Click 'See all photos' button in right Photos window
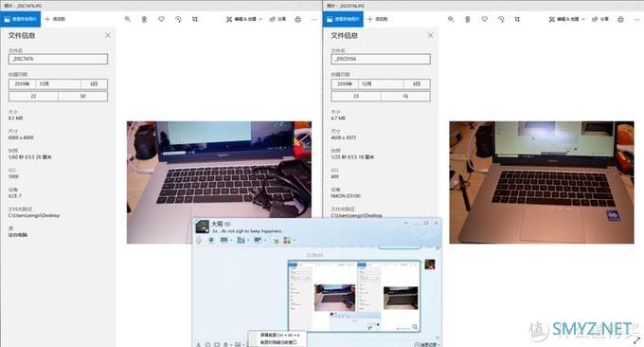The width and height of the screenshot is (644, 347). [x=343, y=19]
